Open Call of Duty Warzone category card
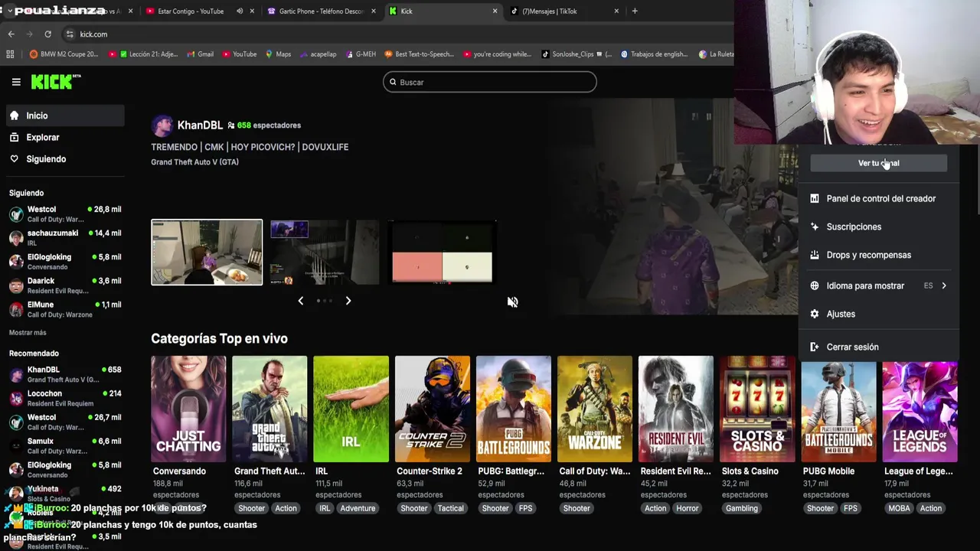 tap(595, 409)
